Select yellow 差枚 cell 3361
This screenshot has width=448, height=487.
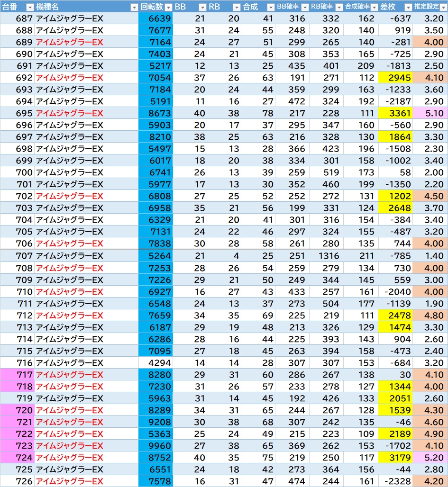pos(395,113)
